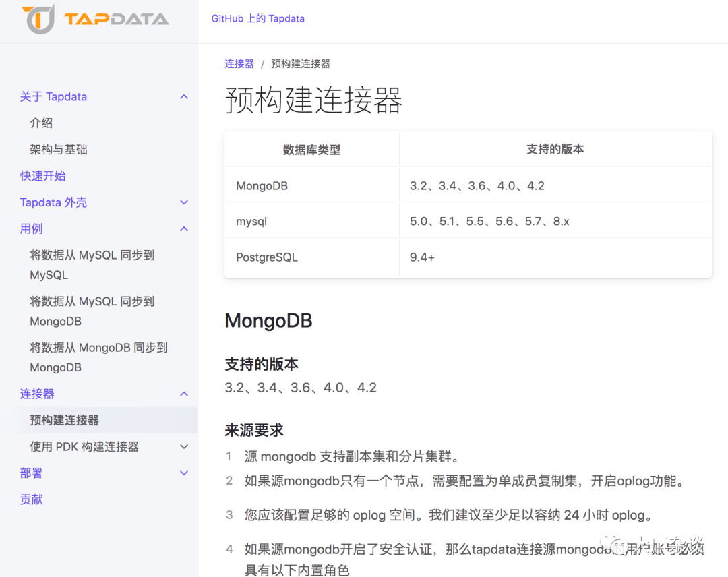Click the Tapdata logo icon
This screenshot has height=577, width=728.
point(38,20)
